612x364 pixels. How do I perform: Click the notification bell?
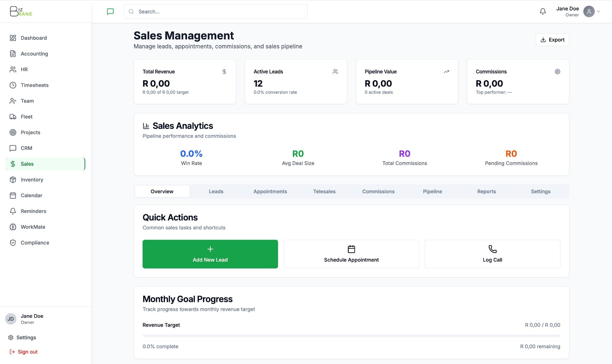543,11
